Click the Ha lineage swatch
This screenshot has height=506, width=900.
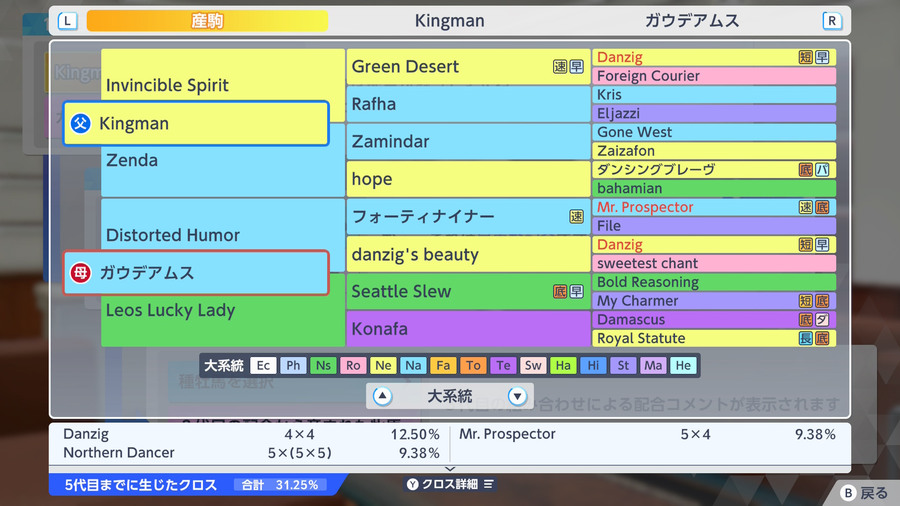(563, 365)
